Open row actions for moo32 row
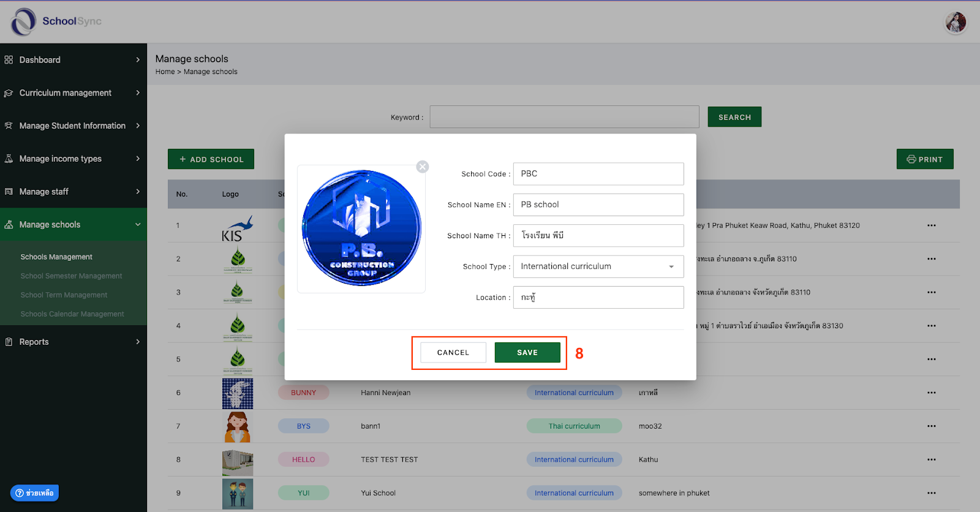This screenshot has width=980, height=512. click(x=932, y=426)
